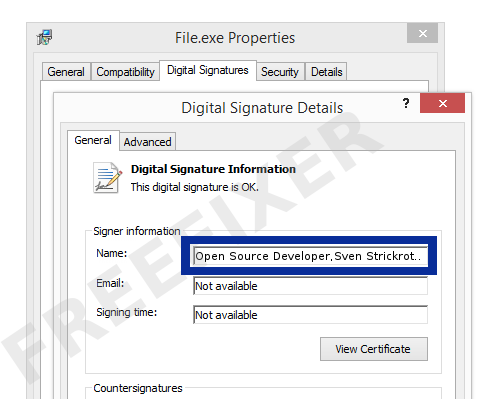481x399 pixels.
Task: Click the 'Email:' label
Action: pyautogui.click(x=110, y=283)
